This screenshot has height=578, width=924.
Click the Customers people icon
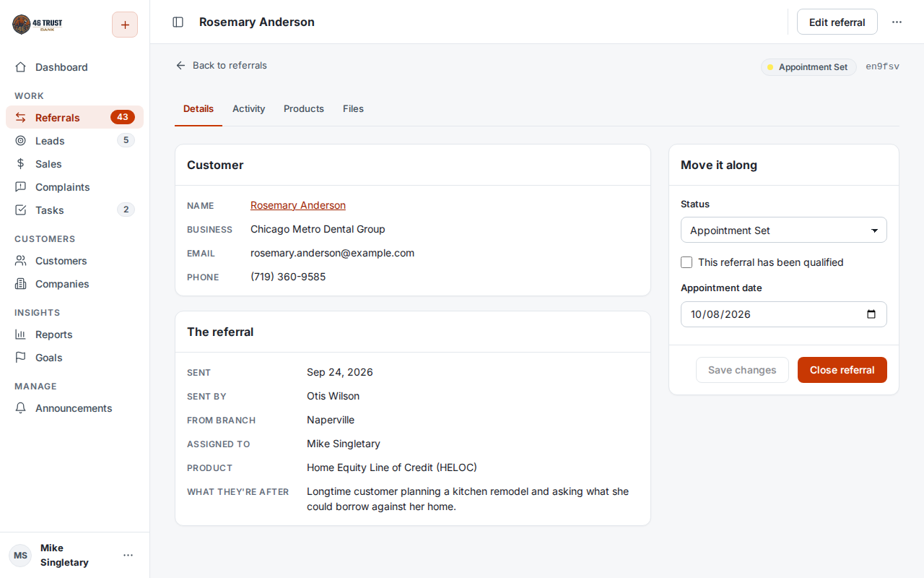pyautogui.click(x=21, y=261)
